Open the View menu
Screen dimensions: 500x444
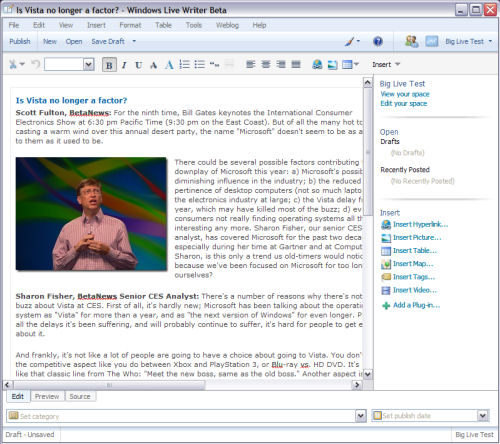[x=66, y=25]
